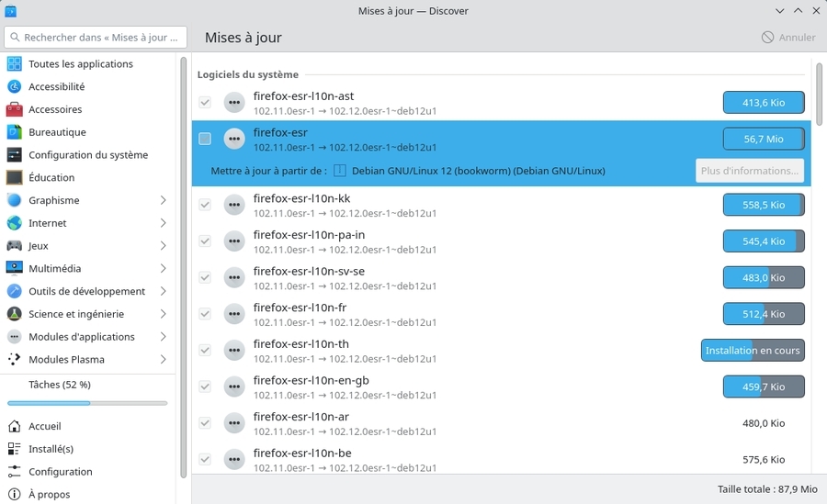The height and width of the screenshot is (504, 827).
Task: Uncheck firefox-esr-l10n-en-gb update
Action: [205, 386]
